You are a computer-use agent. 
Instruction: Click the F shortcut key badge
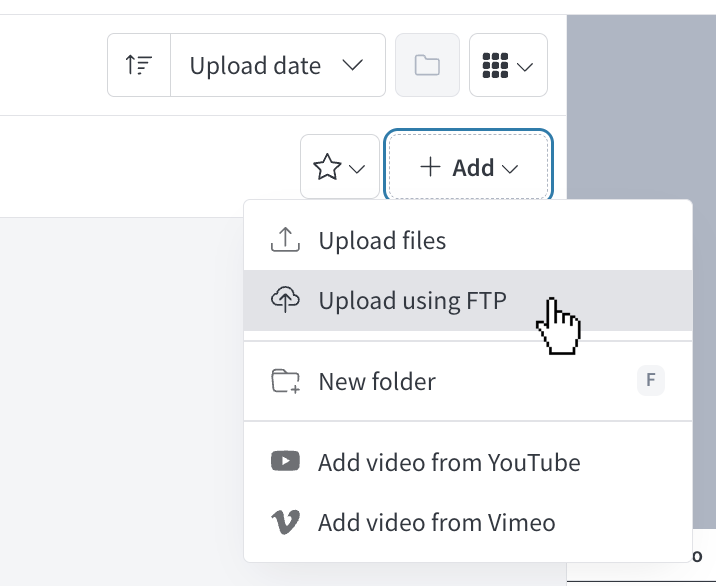tap(651, 380)
